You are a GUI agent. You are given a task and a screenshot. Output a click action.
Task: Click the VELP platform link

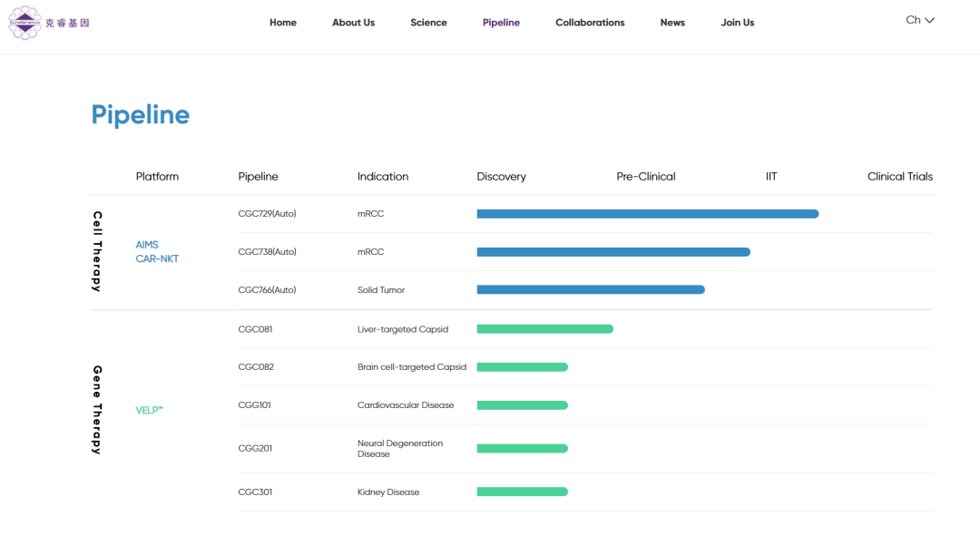[x=149, y=410]
